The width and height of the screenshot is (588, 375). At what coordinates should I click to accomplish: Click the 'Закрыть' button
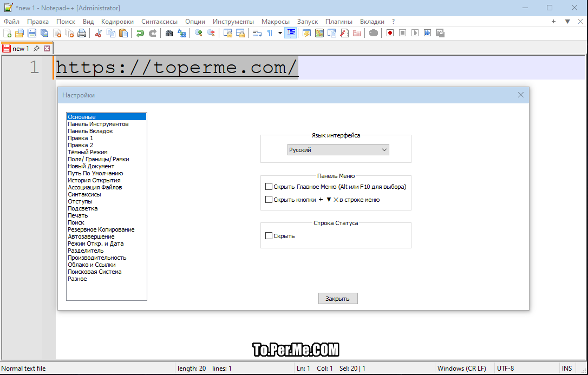[338, 299]
